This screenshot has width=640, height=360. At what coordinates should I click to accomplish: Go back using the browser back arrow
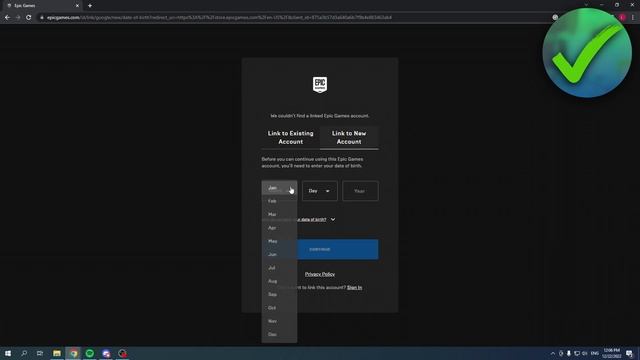tap(7, 18)
